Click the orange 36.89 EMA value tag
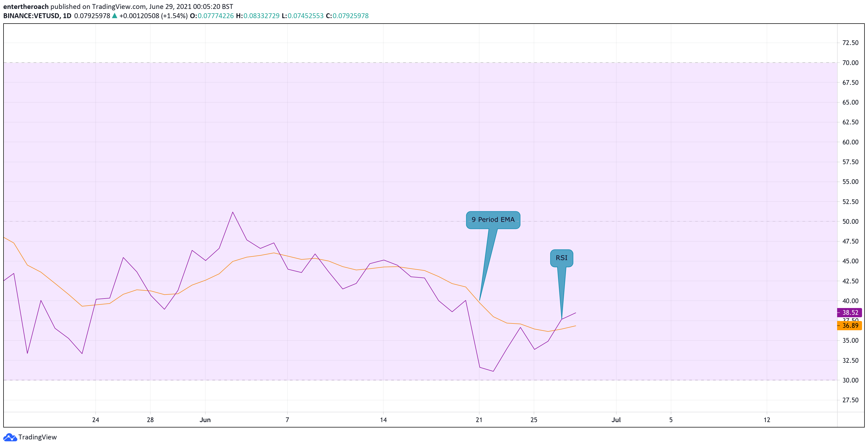 click(850, 326)
